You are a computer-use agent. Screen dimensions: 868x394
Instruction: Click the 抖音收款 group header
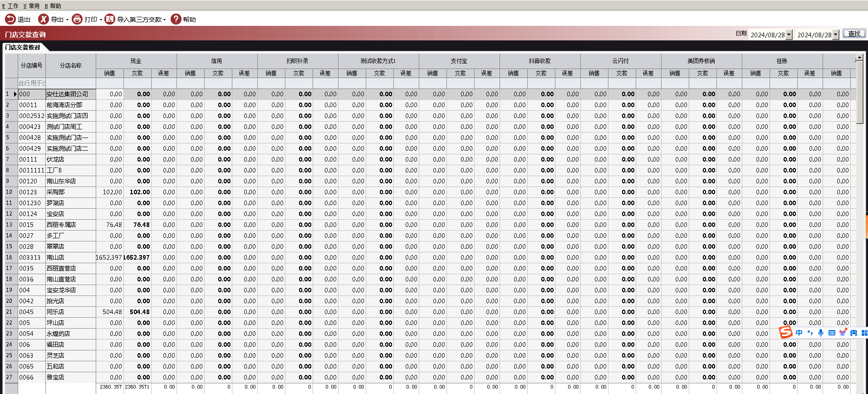click(x=540, y=61)
